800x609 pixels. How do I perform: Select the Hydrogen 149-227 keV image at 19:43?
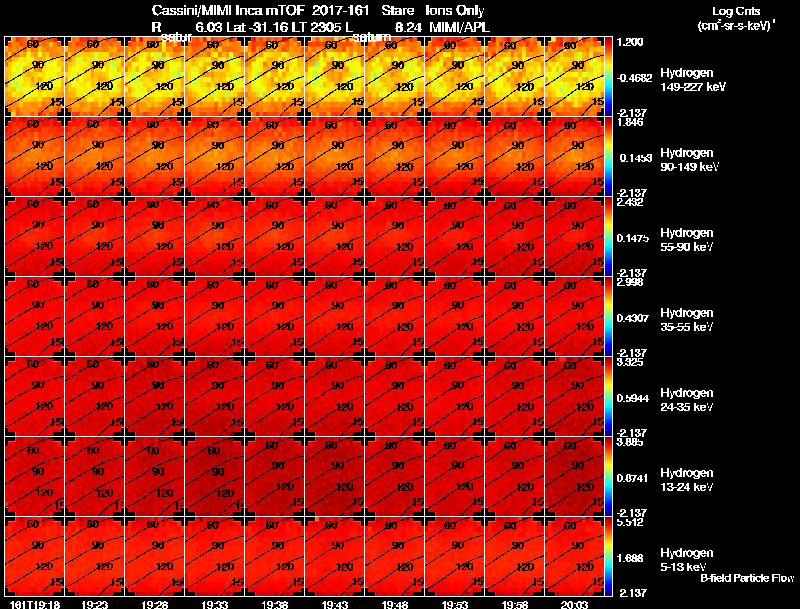pyautogui.click(x=335, y=77)
